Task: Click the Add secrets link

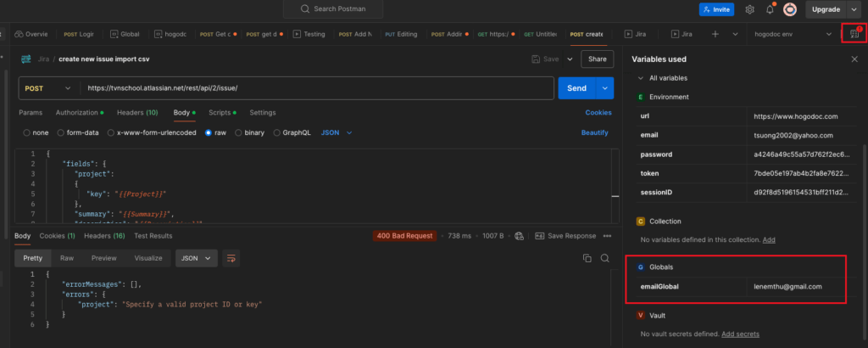Action: pyautogui.click(x=740, y=334)
